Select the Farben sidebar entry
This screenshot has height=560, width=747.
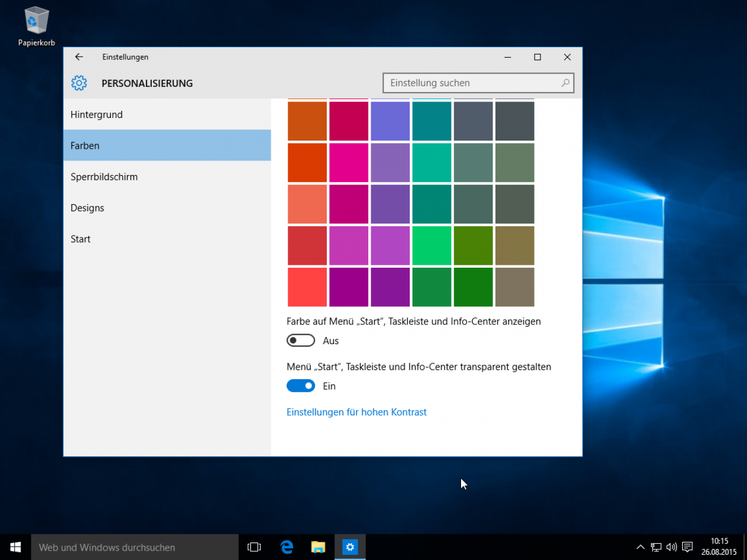(x=167, y=145)
